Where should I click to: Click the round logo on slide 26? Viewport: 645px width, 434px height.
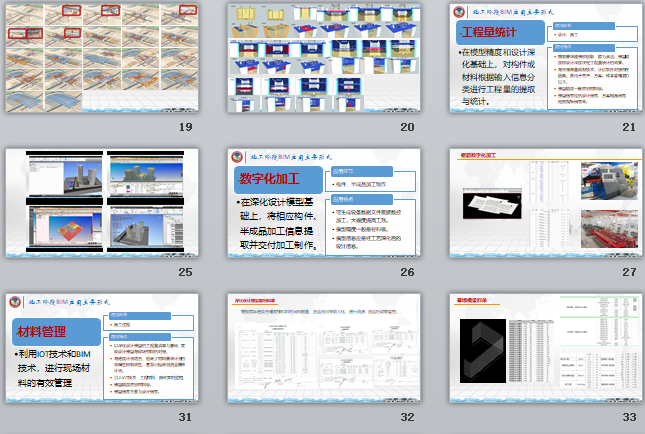[238, 158]
